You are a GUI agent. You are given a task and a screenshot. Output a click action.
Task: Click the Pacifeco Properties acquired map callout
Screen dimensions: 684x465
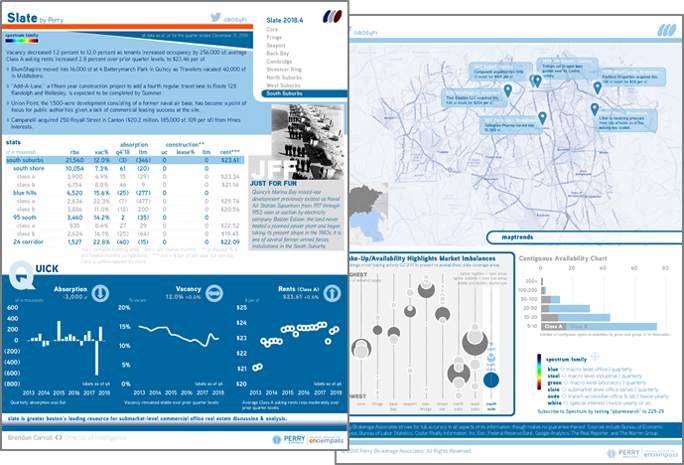(633, 76)
